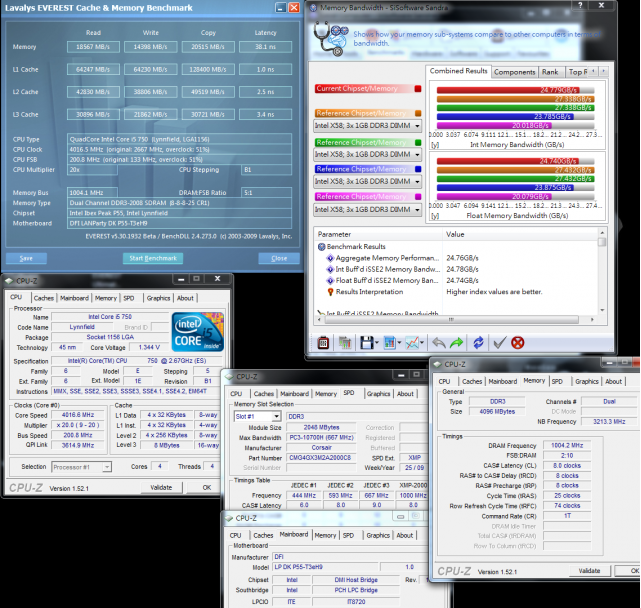Click OK in the CPU-Z Processor window
Viewport: 641px width, 608px height.
206,487
